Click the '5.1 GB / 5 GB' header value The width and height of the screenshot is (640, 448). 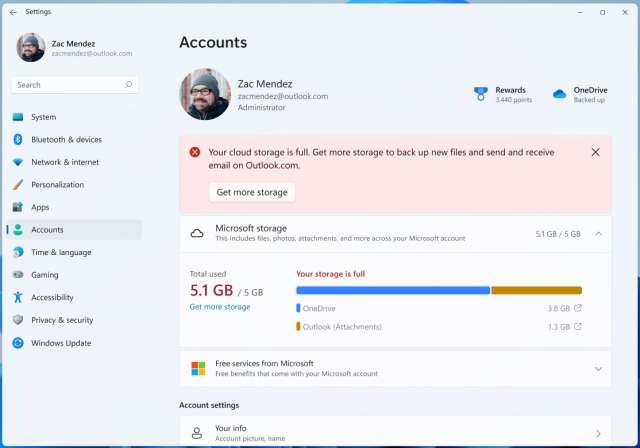coord(558,234)
